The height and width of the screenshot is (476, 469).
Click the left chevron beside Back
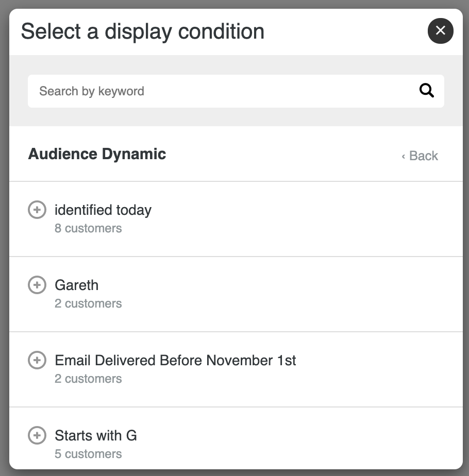(404, 156)
